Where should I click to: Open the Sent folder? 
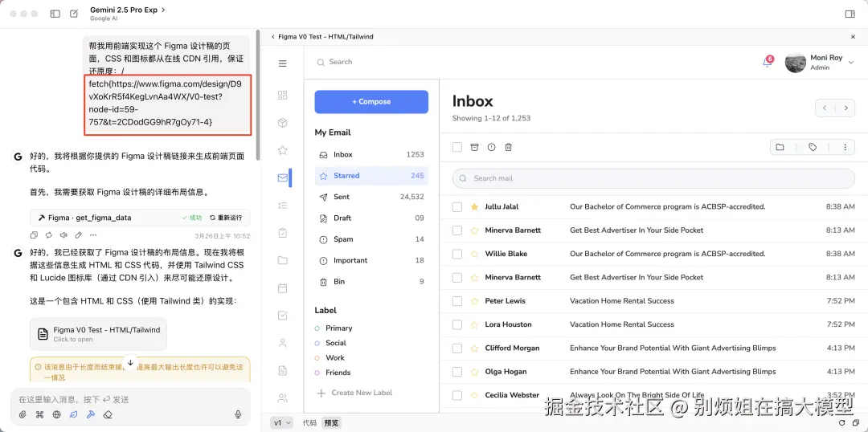pyautogui.click(x=371, y=197)
